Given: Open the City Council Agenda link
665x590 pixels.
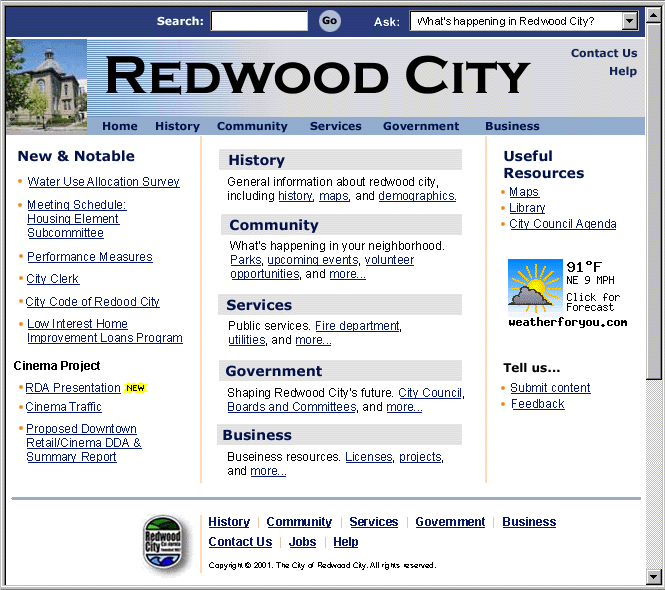Looking at the screenshot, I should (x=563, y=224).
